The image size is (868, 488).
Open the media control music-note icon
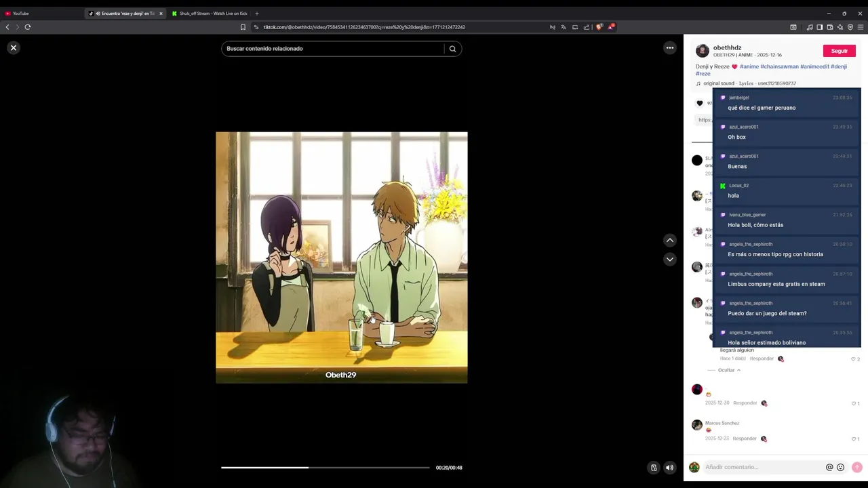pos(810,27)
